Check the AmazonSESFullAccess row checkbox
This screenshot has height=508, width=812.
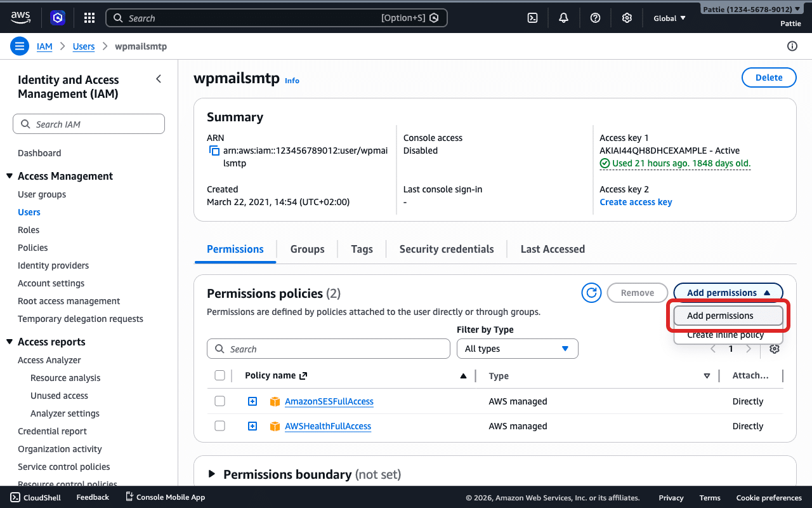tap(219, 401)
